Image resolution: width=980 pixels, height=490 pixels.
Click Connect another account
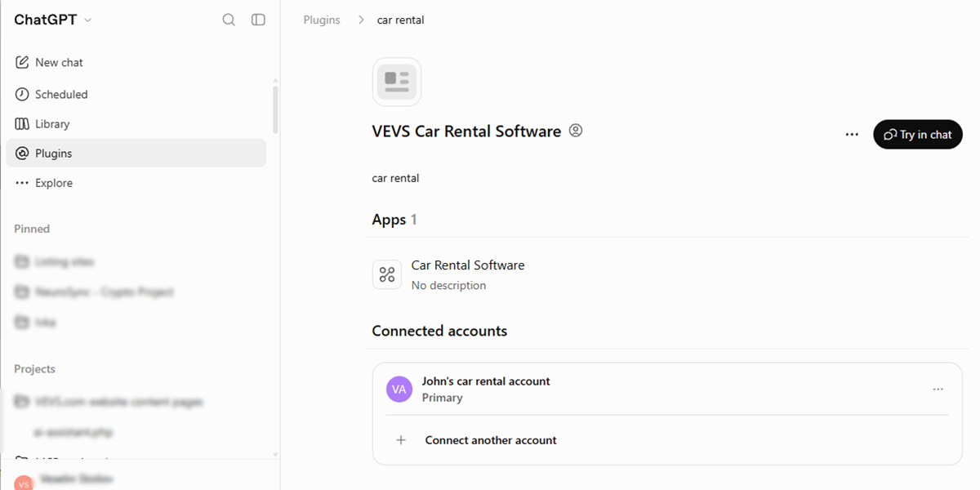(491, 440)
